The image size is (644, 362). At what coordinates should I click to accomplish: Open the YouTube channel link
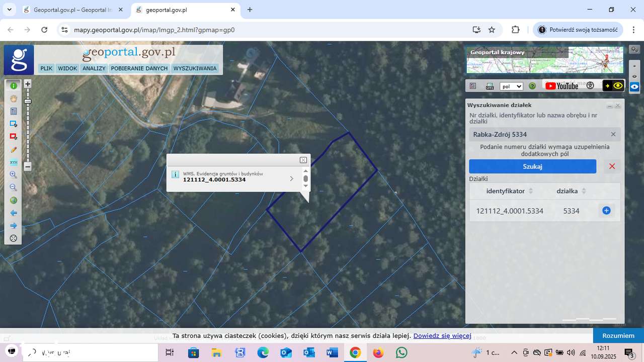[x=561, y=86]
